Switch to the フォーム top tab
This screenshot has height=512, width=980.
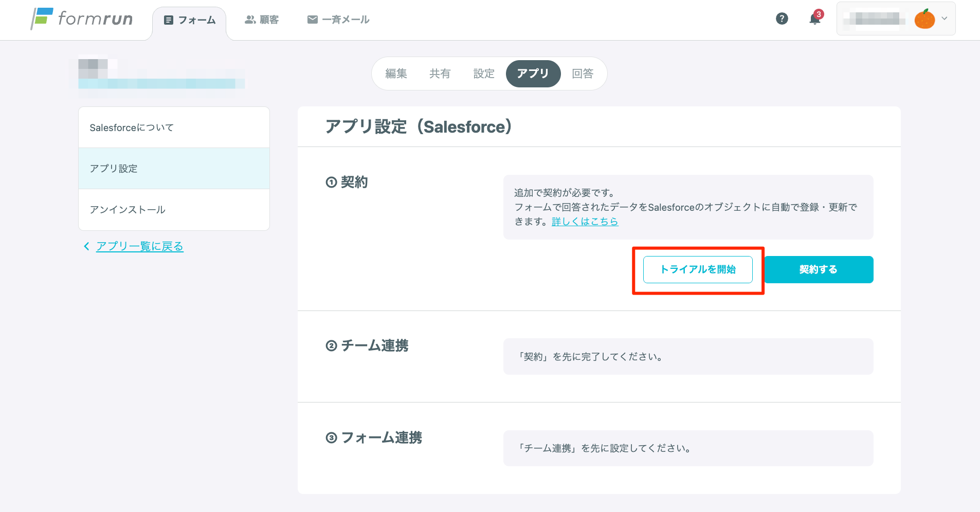tap(190, 20)
